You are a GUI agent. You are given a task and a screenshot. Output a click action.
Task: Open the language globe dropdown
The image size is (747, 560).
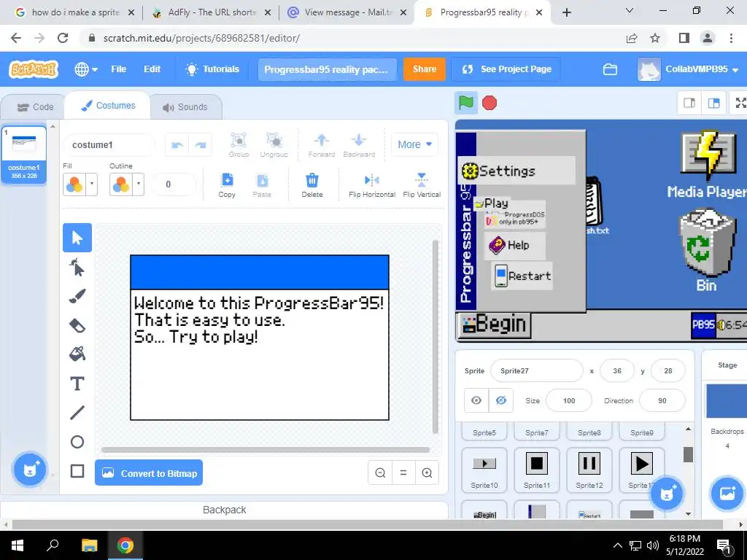86,69
